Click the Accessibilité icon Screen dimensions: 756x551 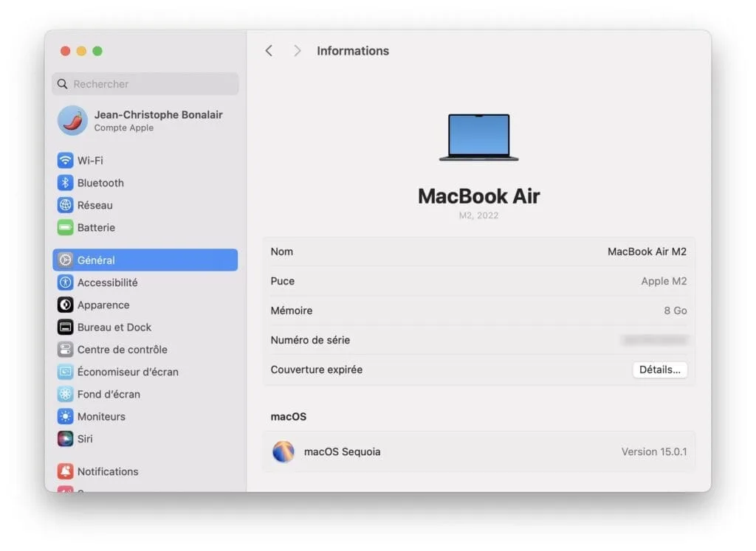(x=65, y=283)
